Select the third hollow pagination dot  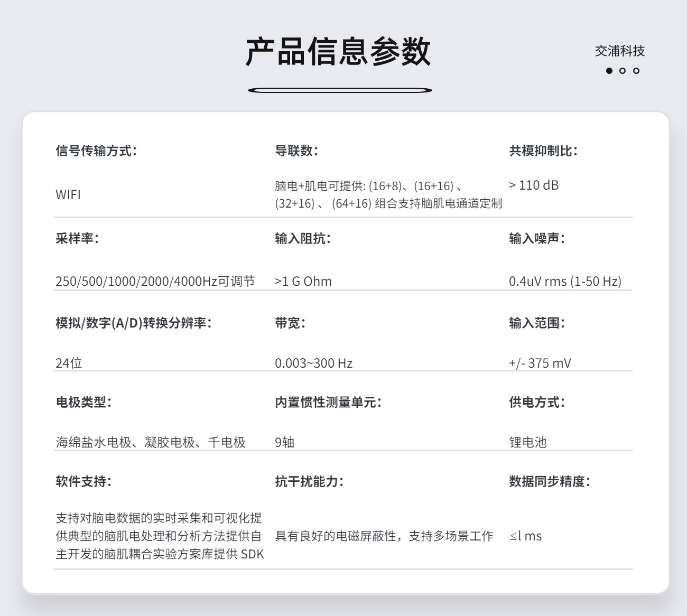pos(636,71)
